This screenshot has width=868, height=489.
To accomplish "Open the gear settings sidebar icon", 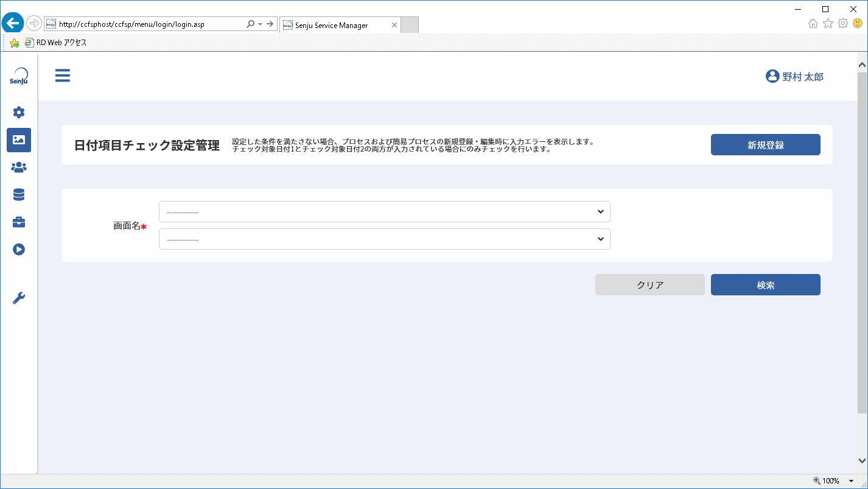I will click(x=19, y=112).
